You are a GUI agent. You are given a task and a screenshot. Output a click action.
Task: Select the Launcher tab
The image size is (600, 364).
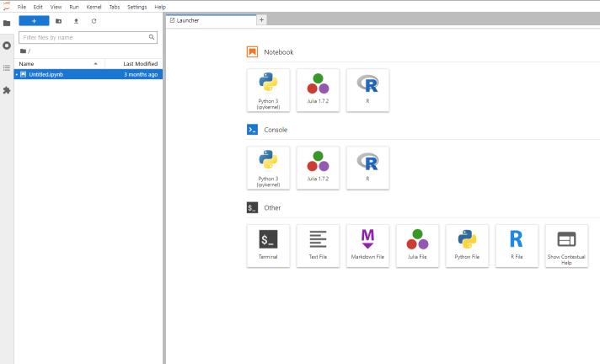[x=212, y=20]
